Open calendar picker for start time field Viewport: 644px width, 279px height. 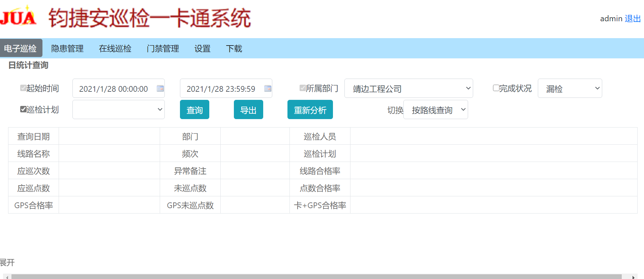[160, 88]
